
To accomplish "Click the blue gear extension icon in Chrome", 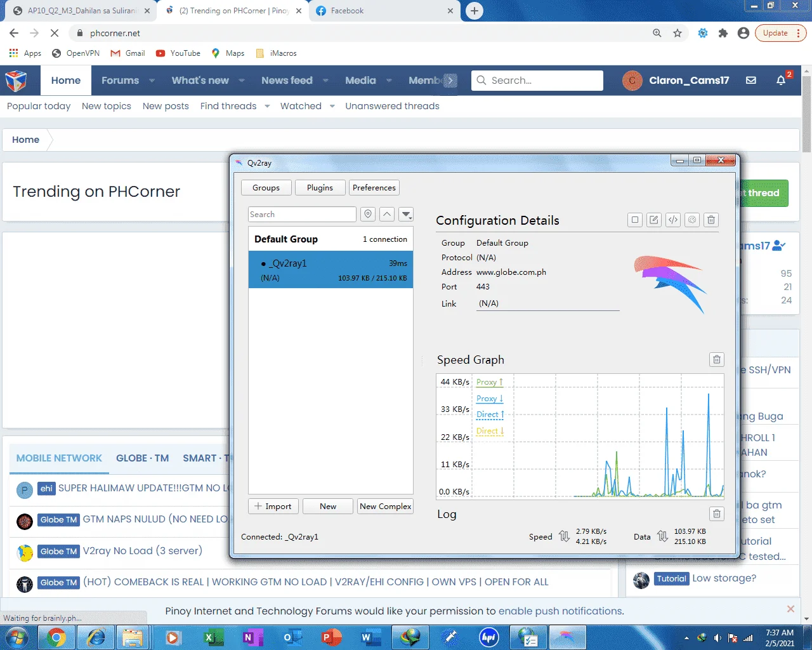I will [703, 33].
